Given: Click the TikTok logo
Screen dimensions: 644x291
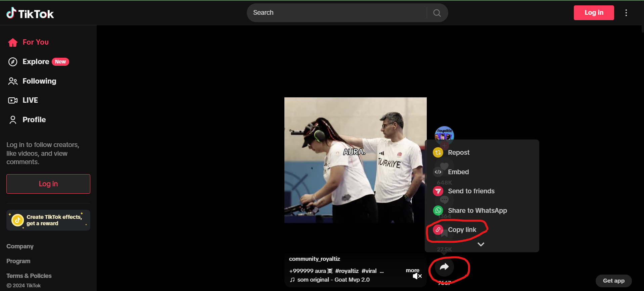Looking at the screenshot, I should click(30, 13).
